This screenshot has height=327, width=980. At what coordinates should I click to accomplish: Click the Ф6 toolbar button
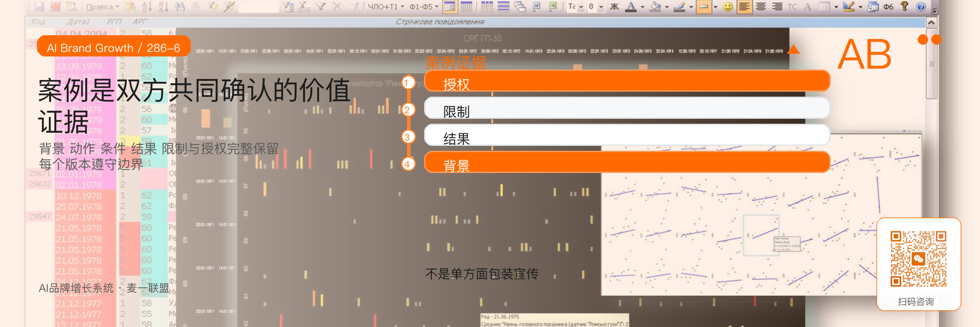pyautogui.click(x=888, y=7)
